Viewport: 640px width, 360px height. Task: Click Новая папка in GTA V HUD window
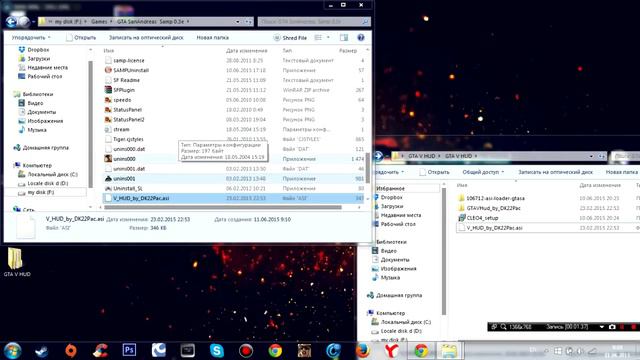tap(622, 172)
